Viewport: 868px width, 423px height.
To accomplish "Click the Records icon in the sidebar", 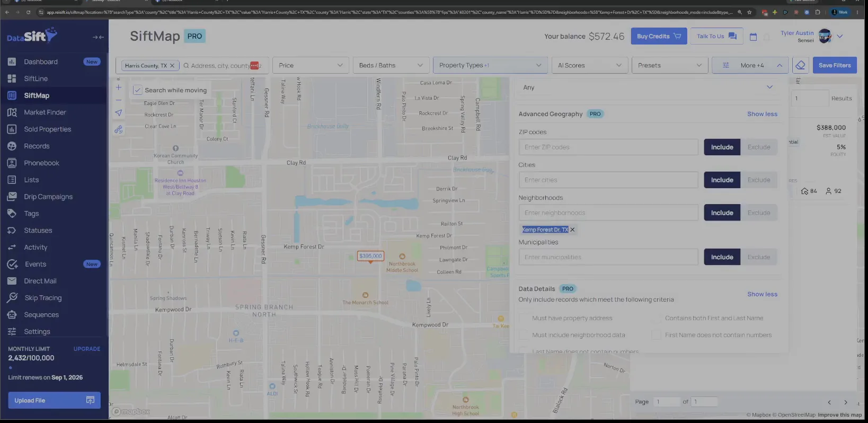I will [12, 146].
